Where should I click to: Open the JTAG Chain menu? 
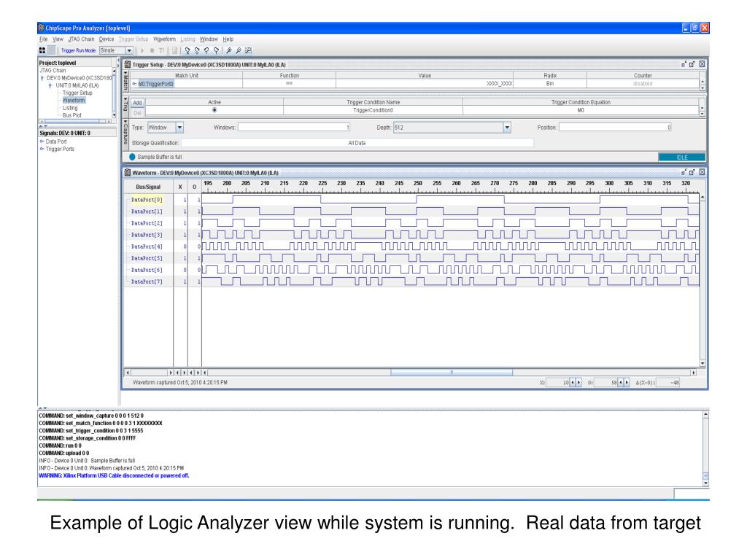click(81, 39)
